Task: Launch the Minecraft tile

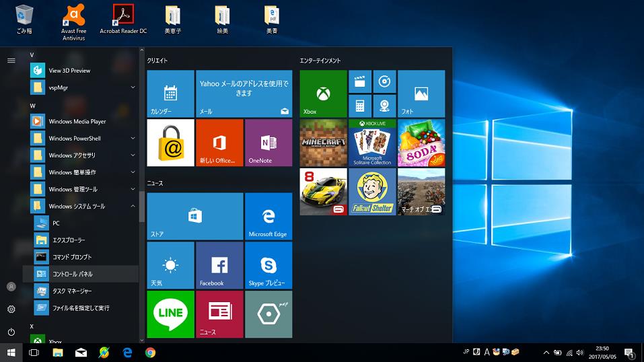Action: (323, 143)
